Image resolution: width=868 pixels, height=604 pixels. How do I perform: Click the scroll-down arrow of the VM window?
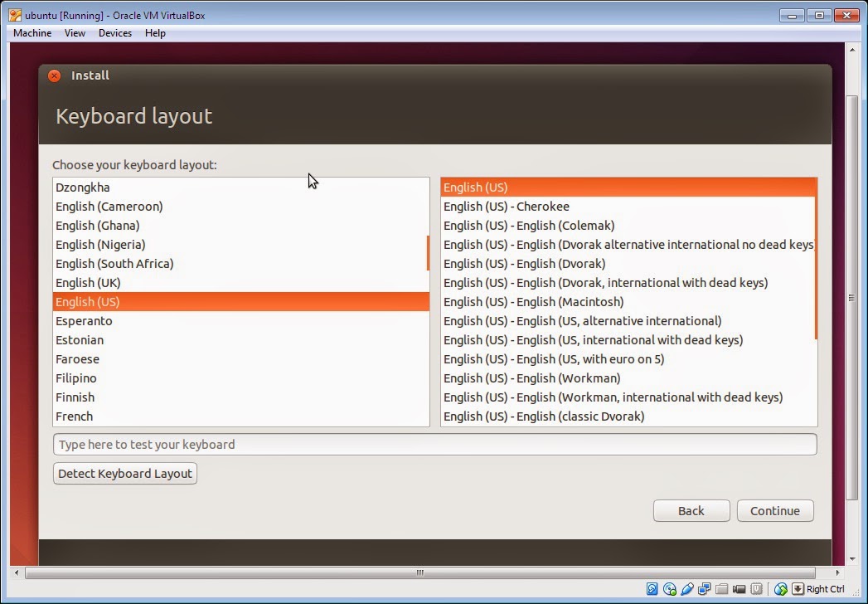(x=852, y=558)
